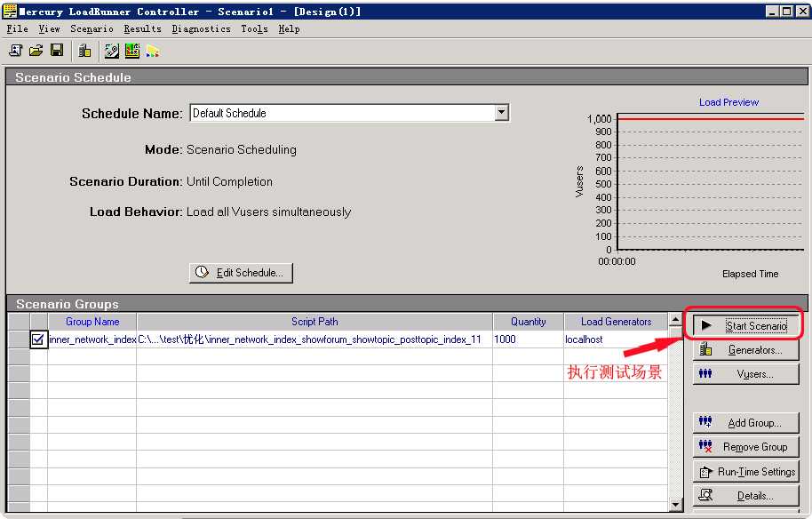Viewport: 812px width, 519px height.
Task: Click the Scenario Schedule panel header
Action: click(407, 77)
